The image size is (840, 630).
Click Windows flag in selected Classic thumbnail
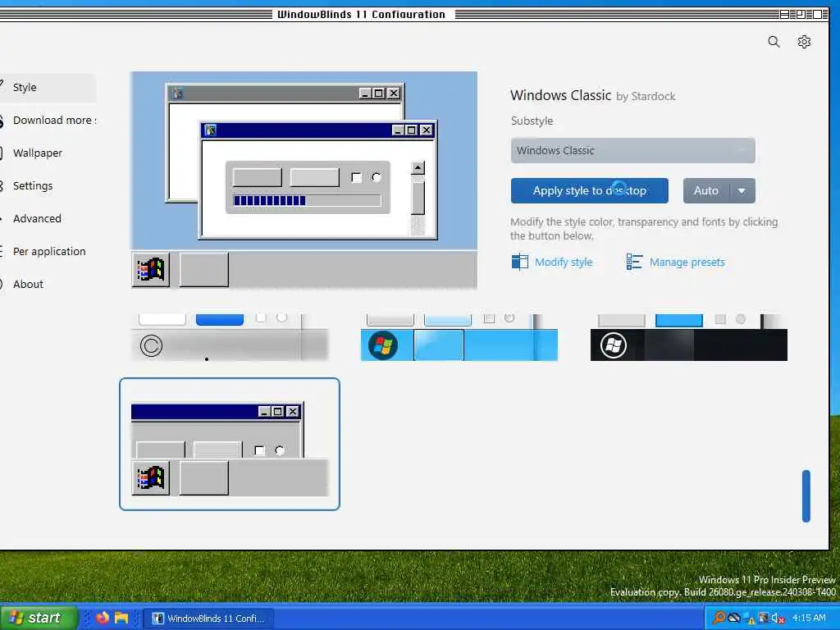151,478
